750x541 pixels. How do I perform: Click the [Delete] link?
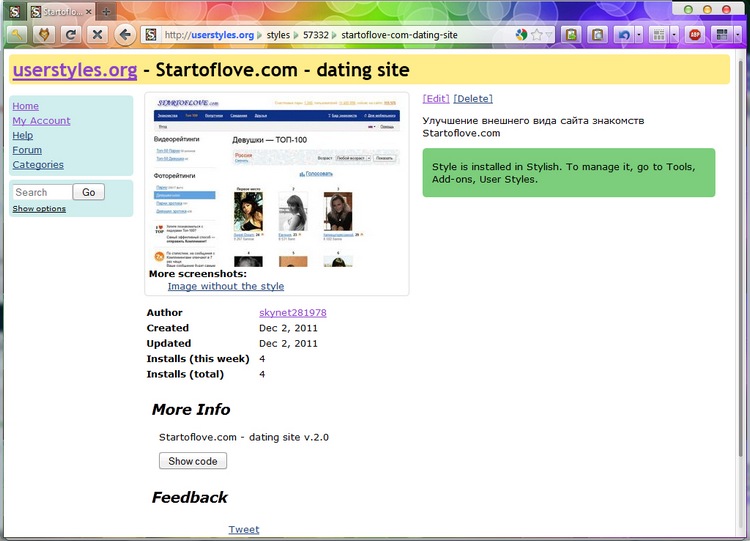click(473, 99)
